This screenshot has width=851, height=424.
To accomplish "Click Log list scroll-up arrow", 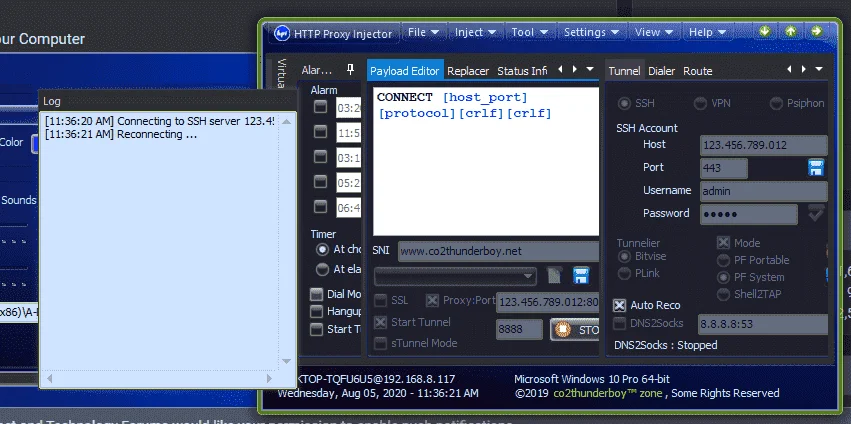I will 286,121.
